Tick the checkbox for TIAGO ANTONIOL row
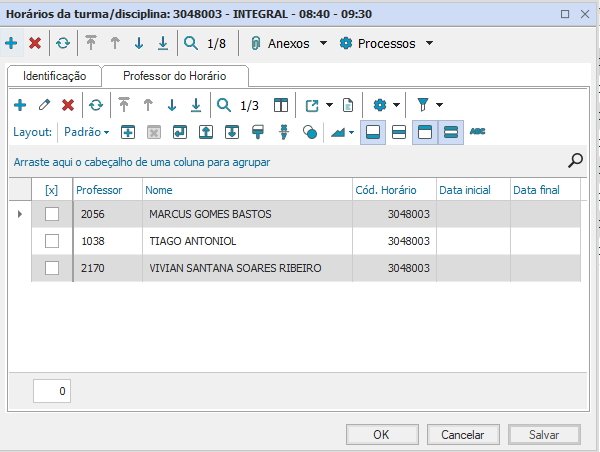 tap(52, 241)
